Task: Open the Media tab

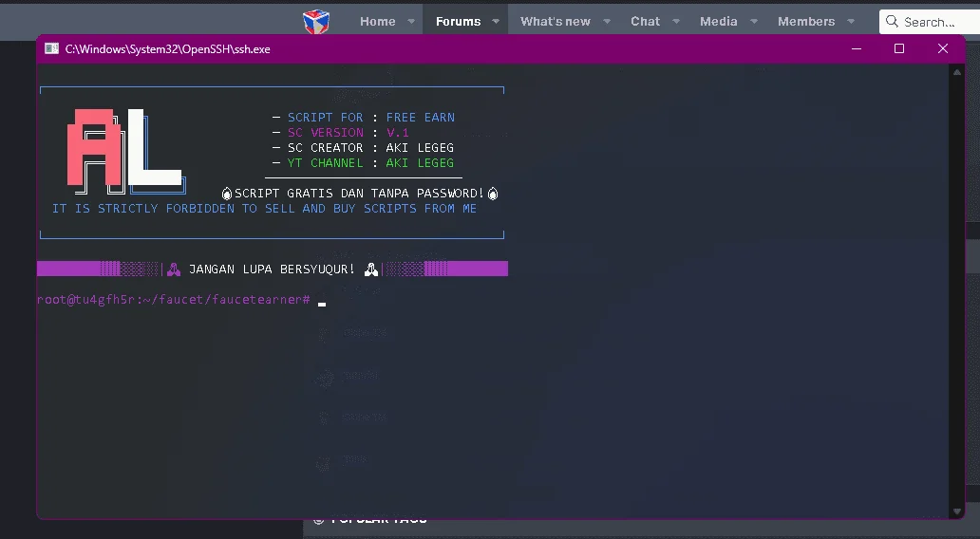Action: (x=719, y=21)
